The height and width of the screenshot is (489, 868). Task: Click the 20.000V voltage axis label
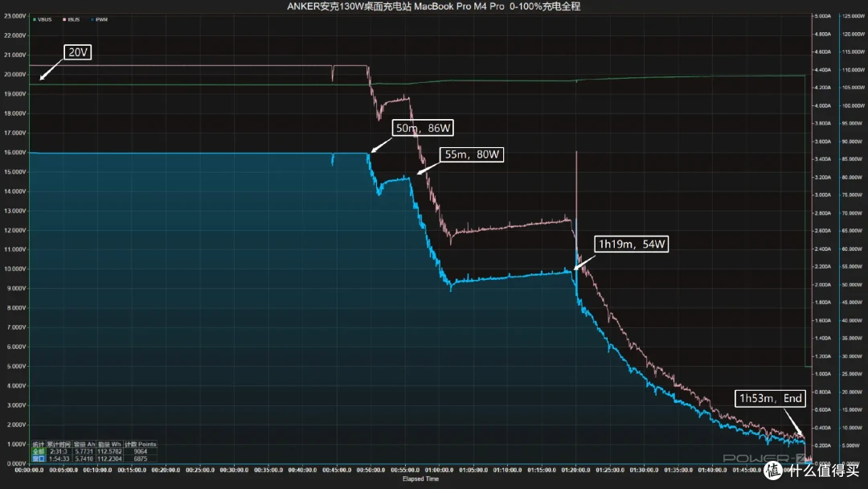click(x=15, y=74)
